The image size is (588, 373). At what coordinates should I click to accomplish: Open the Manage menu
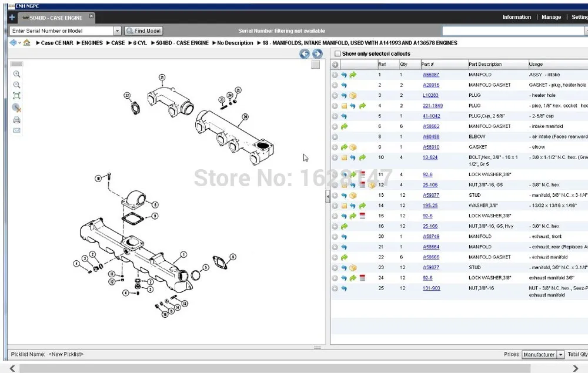coord(552,17)
